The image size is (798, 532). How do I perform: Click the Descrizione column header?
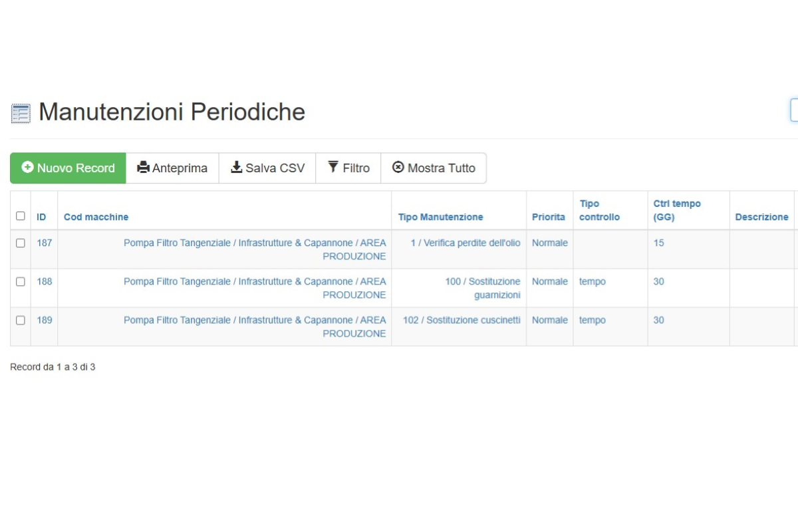coord(762,217)
